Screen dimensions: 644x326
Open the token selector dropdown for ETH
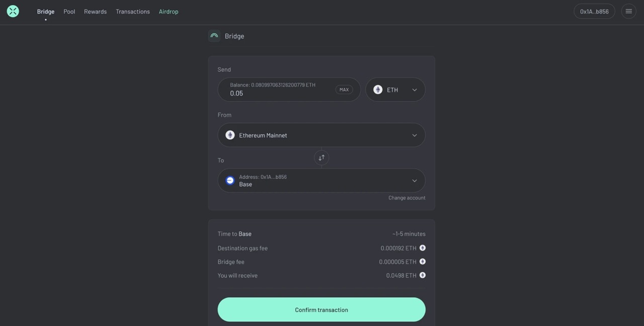414,89
